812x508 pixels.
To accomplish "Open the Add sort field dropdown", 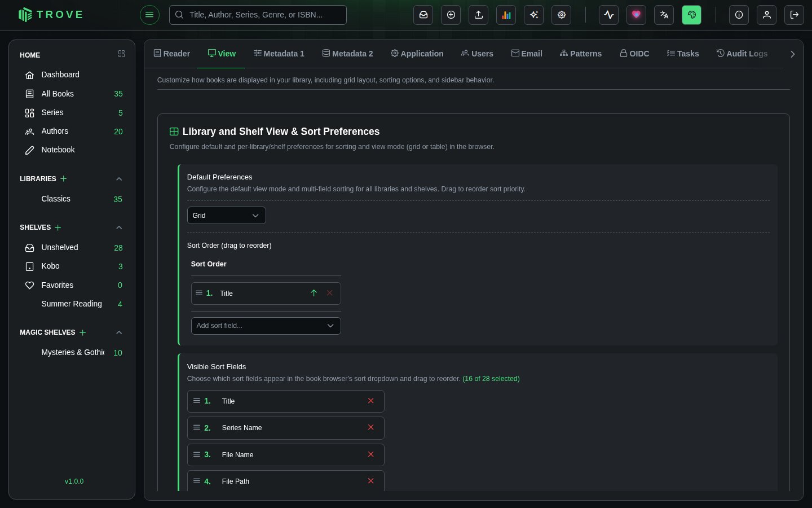I will click(x=266, y=326).
